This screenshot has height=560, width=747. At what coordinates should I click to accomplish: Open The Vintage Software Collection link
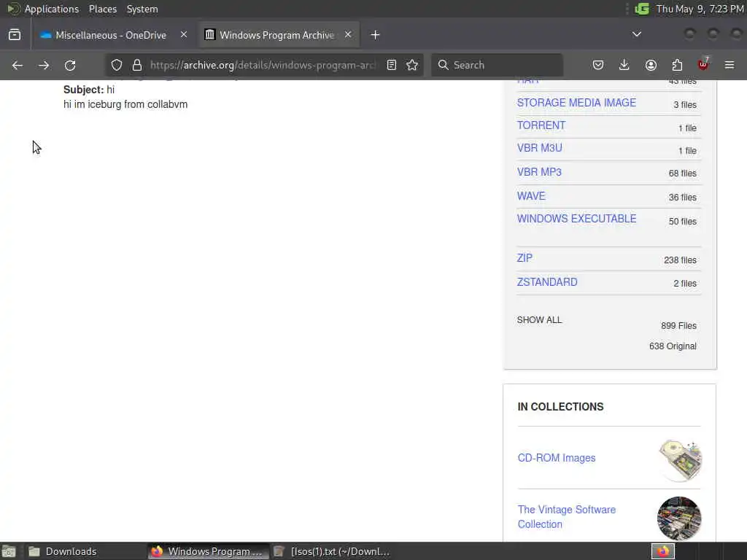pos(566,517)
